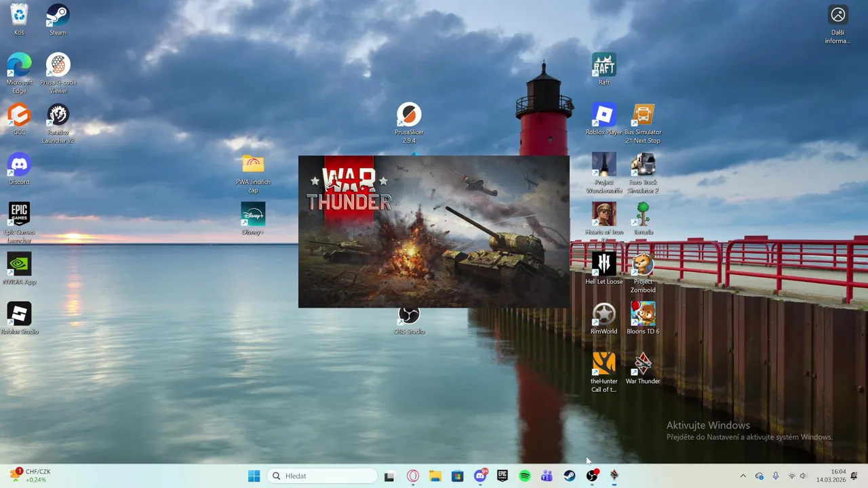Open File Explorer from the taskbar
The image size is (868, 488).
click(x=435, y=476)
